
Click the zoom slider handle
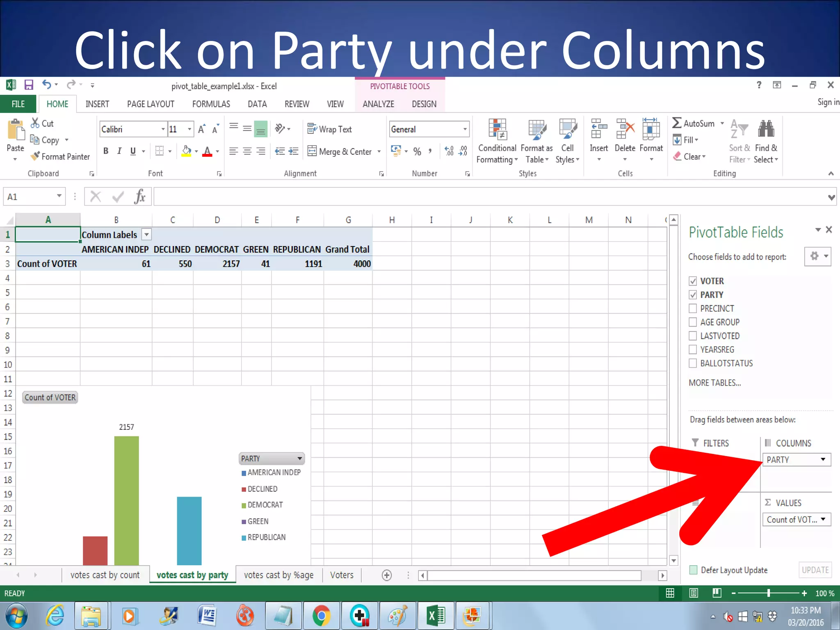769,593
